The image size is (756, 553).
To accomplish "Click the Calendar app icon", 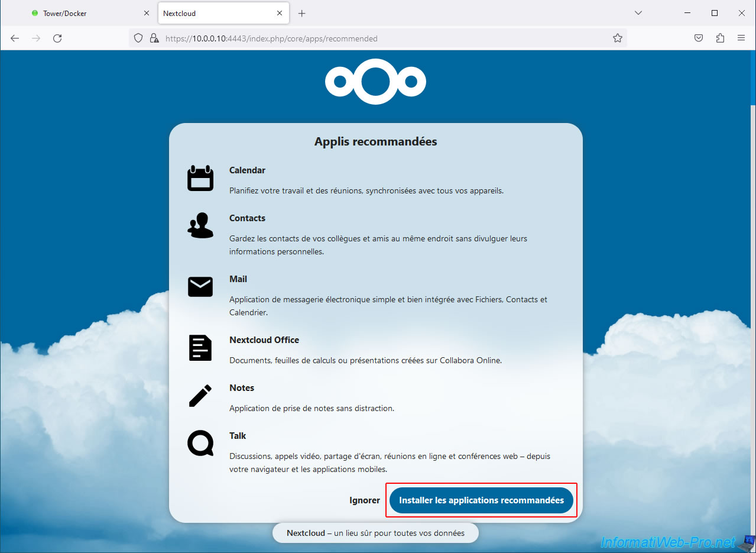I will pyautogui.click(x=200, y=178).
